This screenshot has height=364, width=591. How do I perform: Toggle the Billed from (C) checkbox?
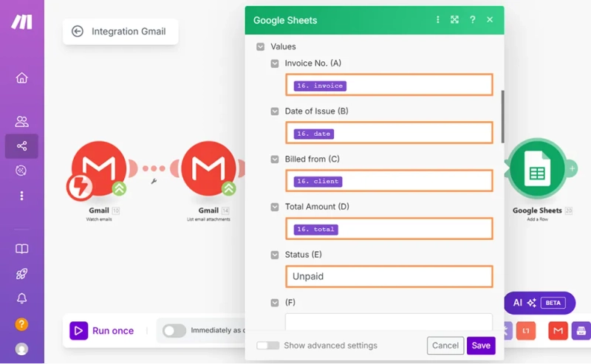pyautogui.click(x=275, y=159)
